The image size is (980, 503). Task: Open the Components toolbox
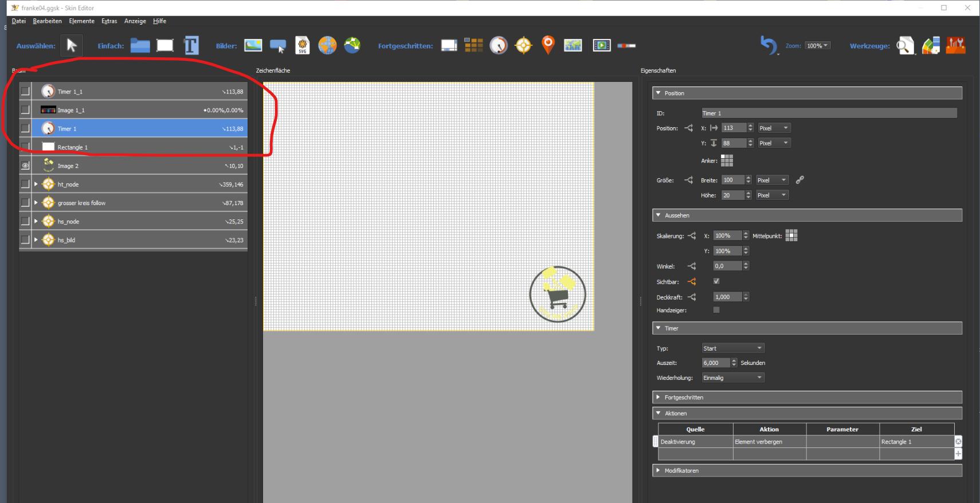[955, 45]
